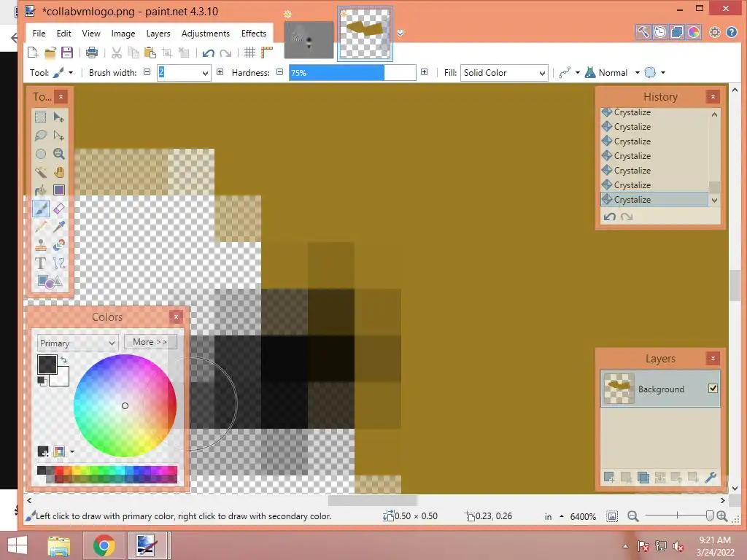
Task: Open the Effects menu
Action: [253, 34]
